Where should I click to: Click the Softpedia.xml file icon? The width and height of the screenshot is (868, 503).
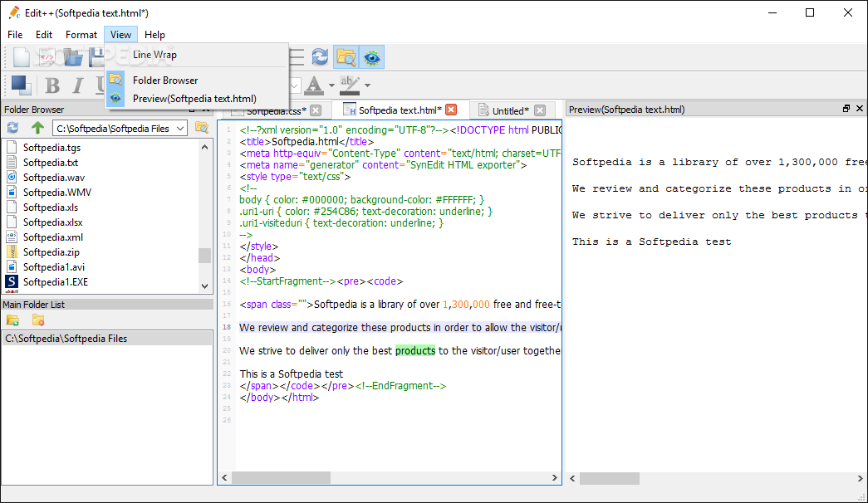[x=12, y=237]
